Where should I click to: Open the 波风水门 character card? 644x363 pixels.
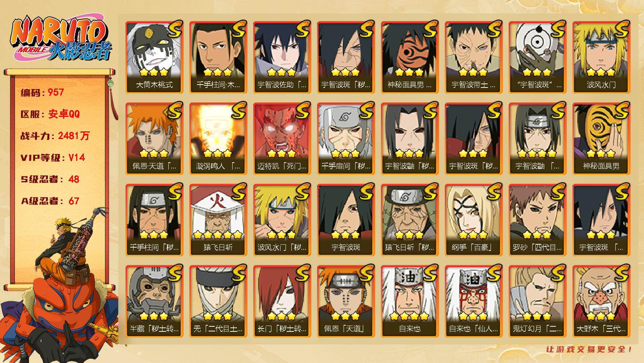[x=601, y=57]
